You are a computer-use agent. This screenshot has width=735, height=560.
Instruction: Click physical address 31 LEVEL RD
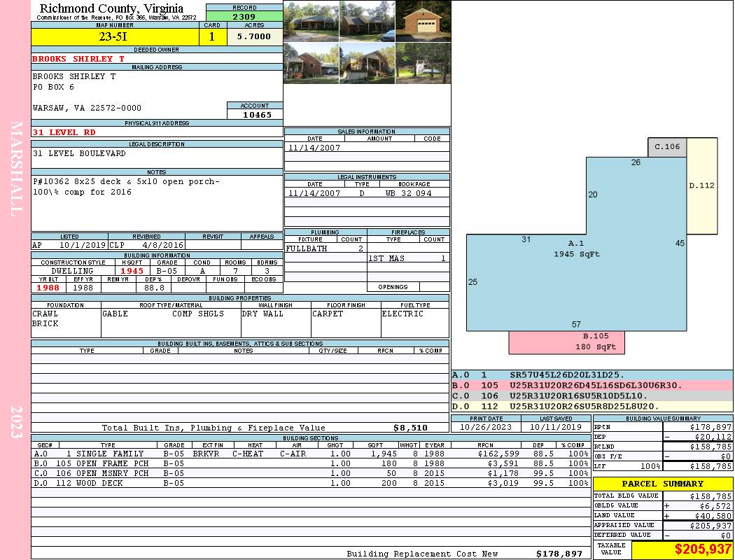[x=64, y=132]
